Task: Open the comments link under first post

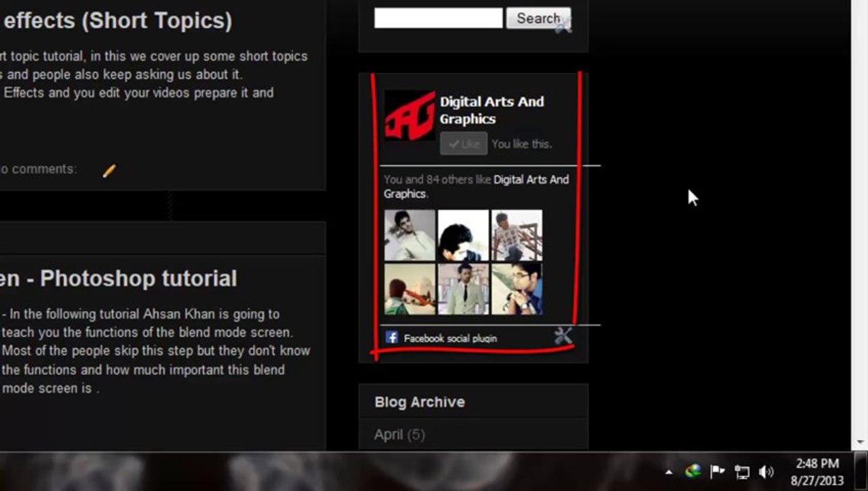Action: coord(38,169)
